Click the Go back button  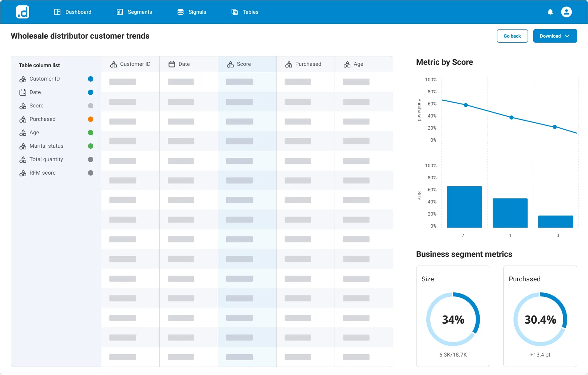512,36
